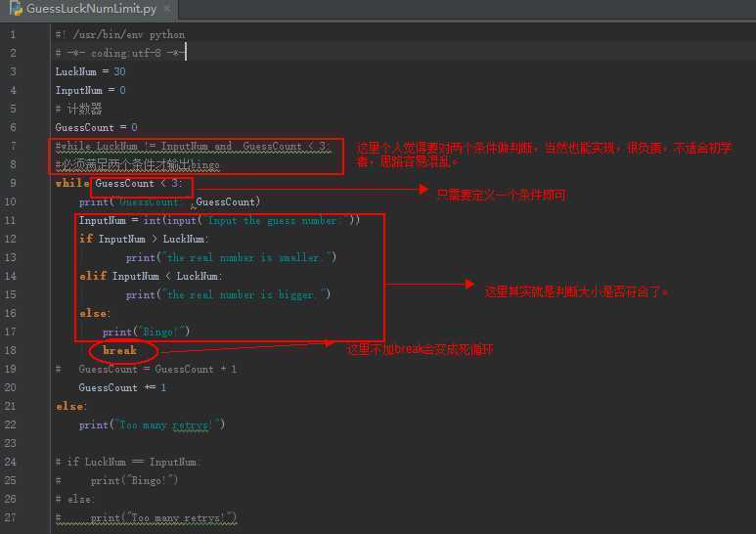Click the Python file icon on the tab
The width and height of the screenshot is (756, 534).
(x=16, y=8)
